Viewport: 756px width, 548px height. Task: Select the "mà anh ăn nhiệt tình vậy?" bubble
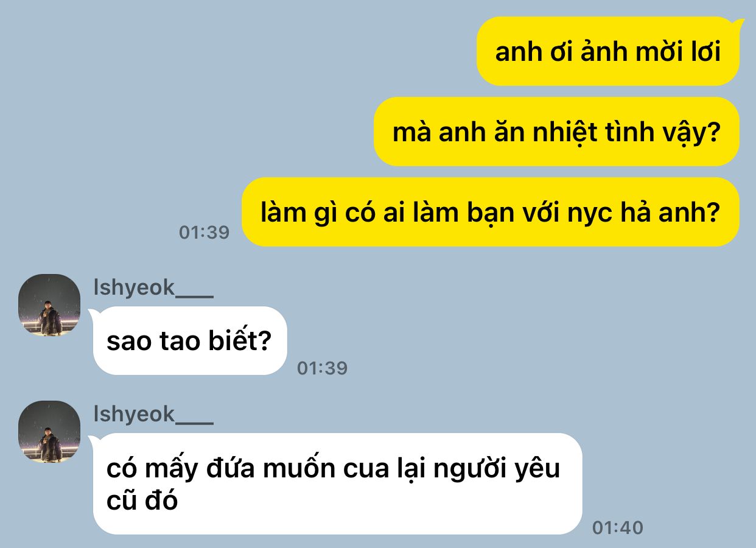pos(557,132)
